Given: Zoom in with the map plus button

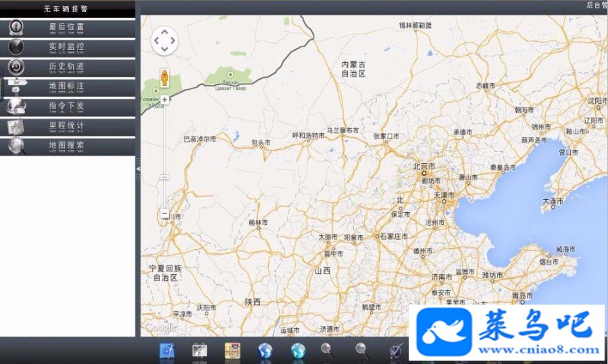Looking at the screenshot, I should [164, 100].
